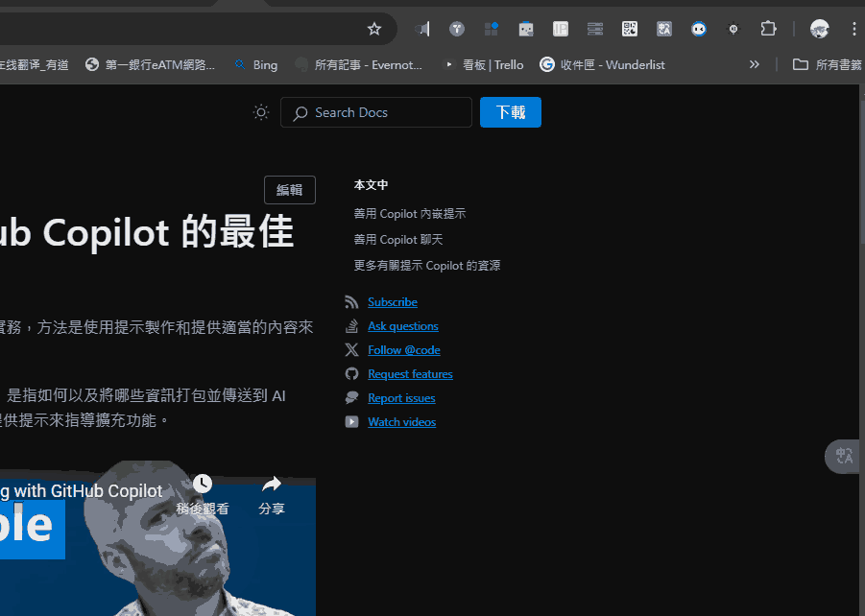Open the IP extension icon

point(561,29)
